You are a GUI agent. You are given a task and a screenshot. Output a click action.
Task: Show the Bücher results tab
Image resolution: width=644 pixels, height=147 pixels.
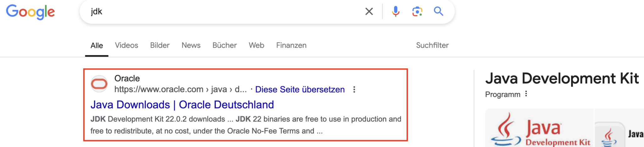point(225,45)
